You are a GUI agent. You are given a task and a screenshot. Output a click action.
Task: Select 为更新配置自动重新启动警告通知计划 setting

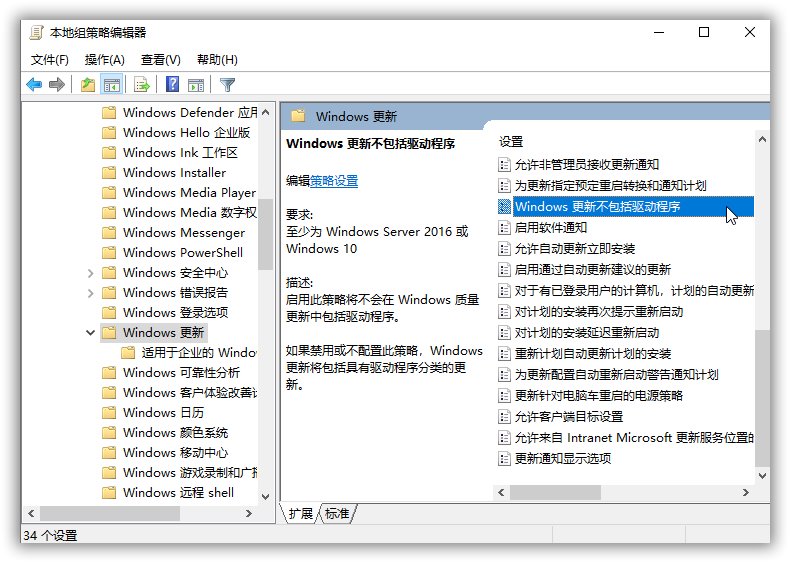pyautogui.click(x=616, y=375)
